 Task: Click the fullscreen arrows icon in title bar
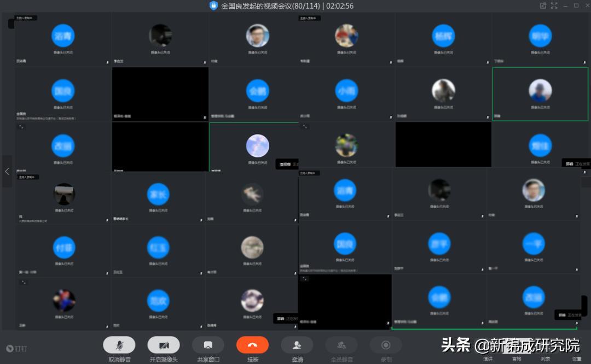[x=554, y=5]
